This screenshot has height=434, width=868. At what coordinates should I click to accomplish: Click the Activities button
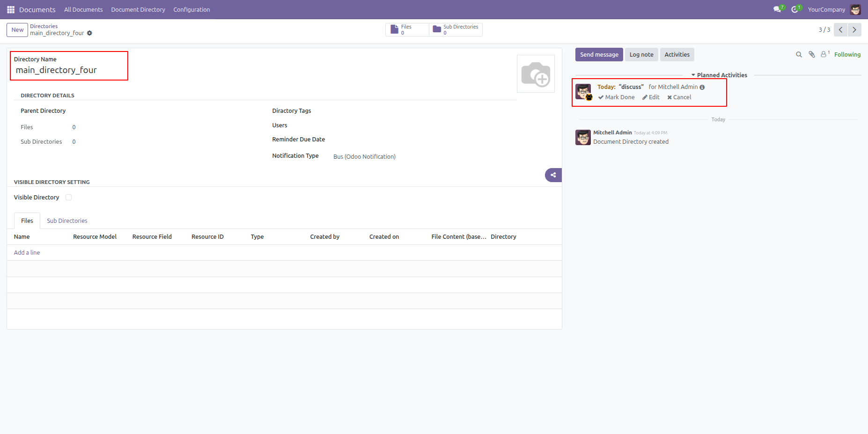click(x=677, y=54)
